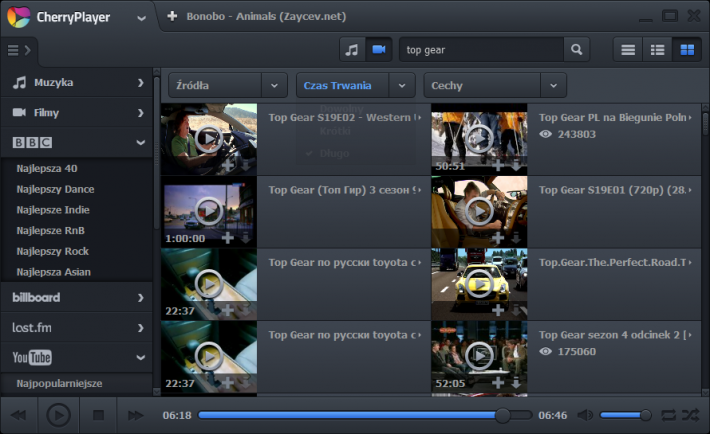The height and width of the screenshot is (434, 710).
Task: Collapse the BBC section
Action: click(77, 142)
